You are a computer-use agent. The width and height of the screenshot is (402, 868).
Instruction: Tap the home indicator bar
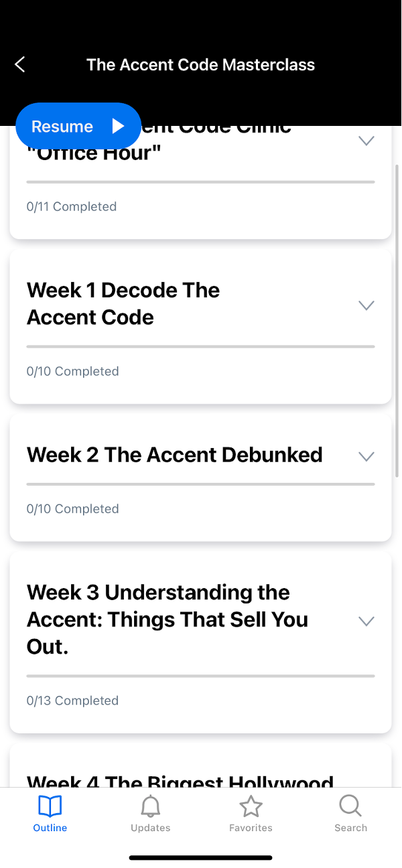tap(200, 857)
